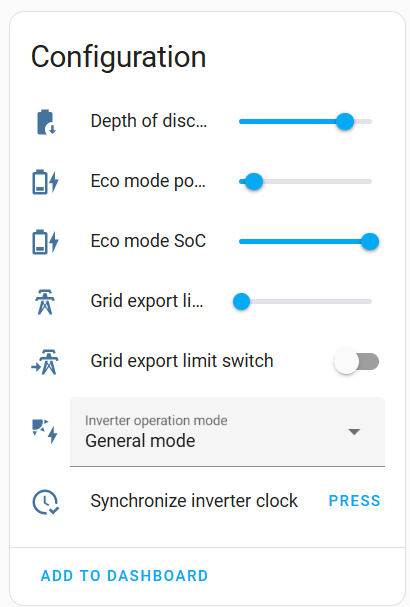This screenshot has width=410, height=607.
Task: Click ADD TO DASHBOARD
Action: (125, 576)
